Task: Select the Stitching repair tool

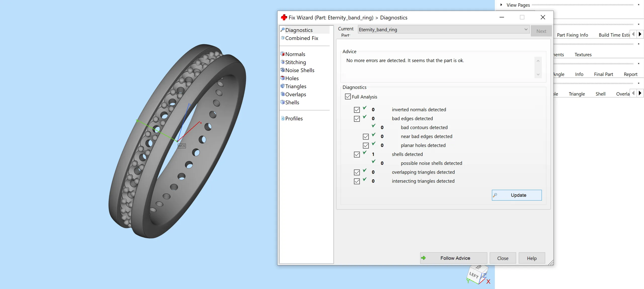Action: pyautogui.click(x=296, y=62)
